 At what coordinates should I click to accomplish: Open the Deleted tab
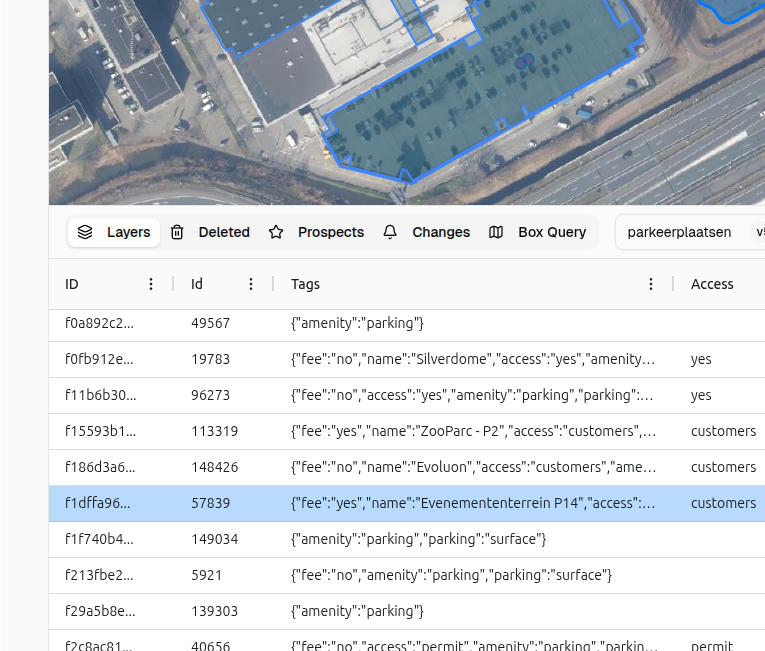tap(210, 232)
